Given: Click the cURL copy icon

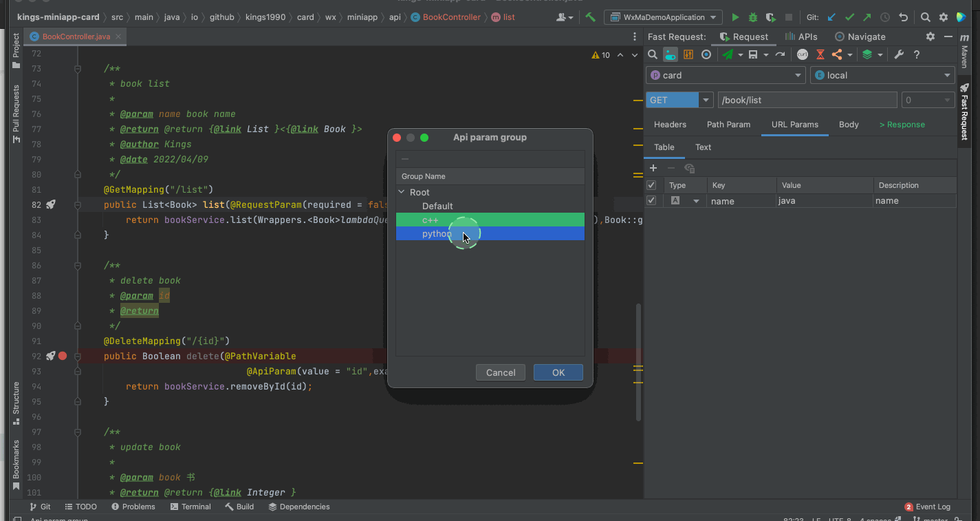Looking at the screenshot, I should [802, 55].
